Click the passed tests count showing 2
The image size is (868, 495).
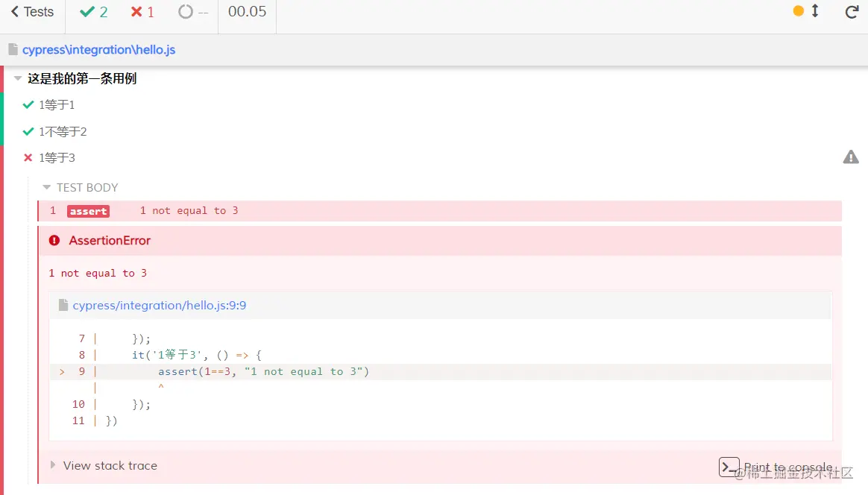(x=93, y=12)
